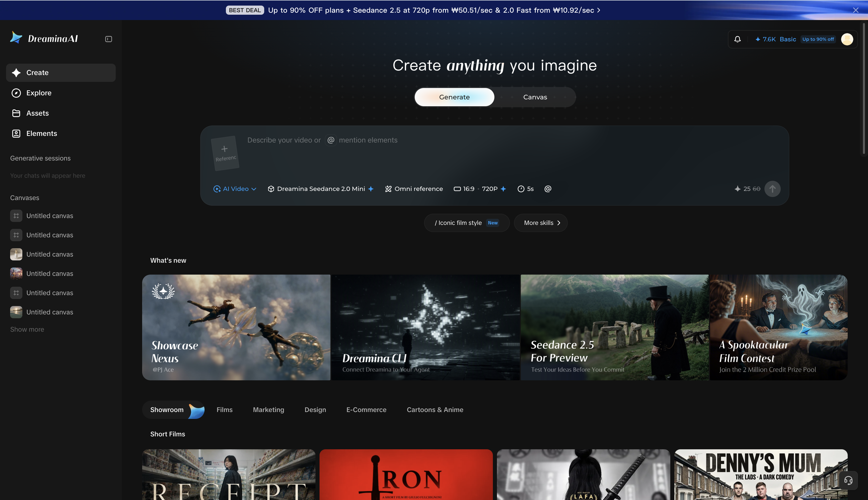Click the BEST DEAL banner chevron arrow
868x500 pixels.
click(x=598, y=10)
